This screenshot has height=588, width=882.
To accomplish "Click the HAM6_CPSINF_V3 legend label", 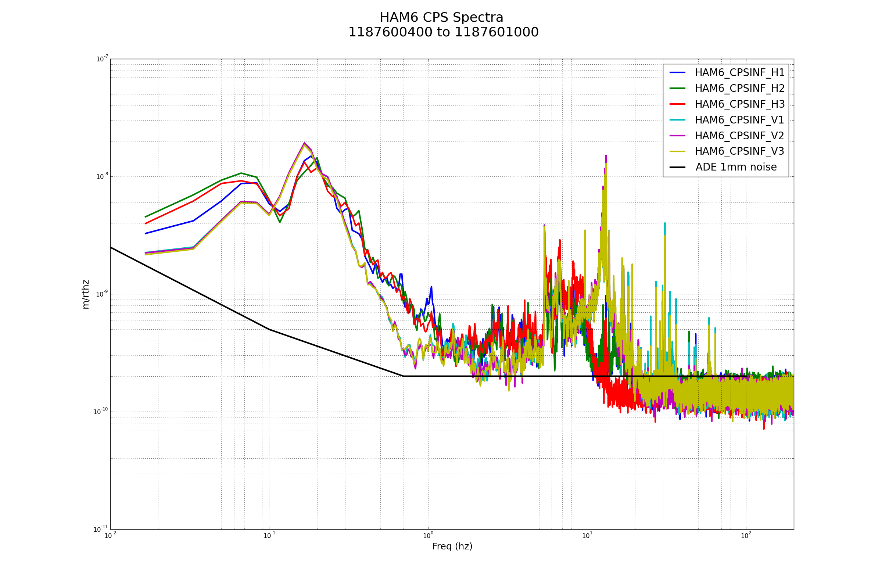I will point(739,151).
